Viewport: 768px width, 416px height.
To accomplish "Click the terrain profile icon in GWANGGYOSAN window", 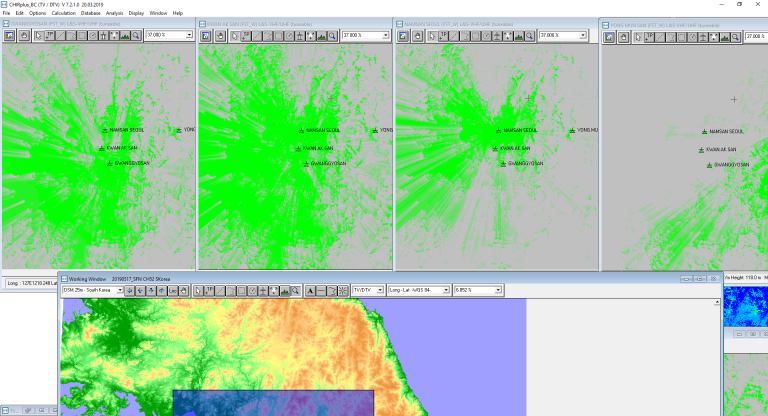I will coord(125,35).
